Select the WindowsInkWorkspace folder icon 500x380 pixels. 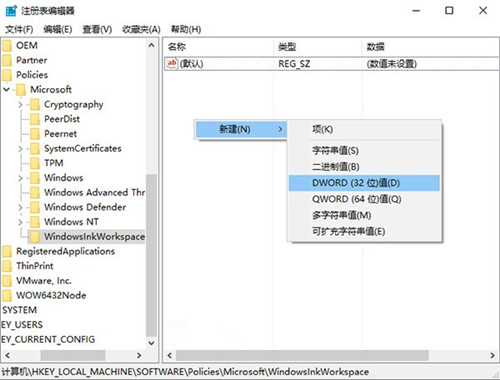(x=35, y=236)
